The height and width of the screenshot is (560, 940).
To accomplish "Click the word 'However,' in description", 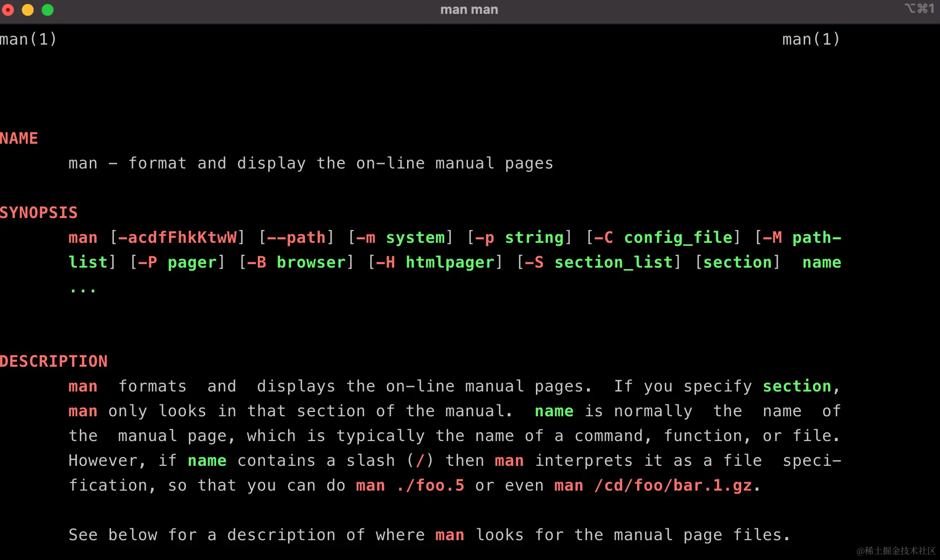I will pos(107,461).
